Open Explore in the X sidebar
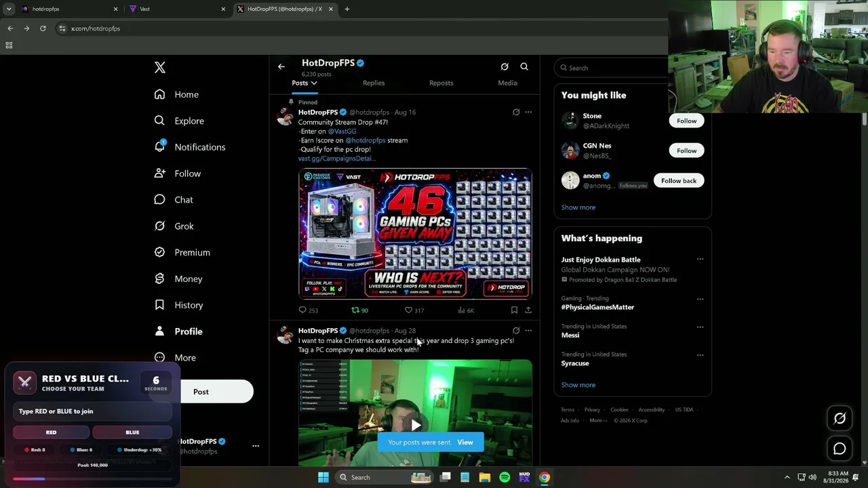 pos(179,121)
